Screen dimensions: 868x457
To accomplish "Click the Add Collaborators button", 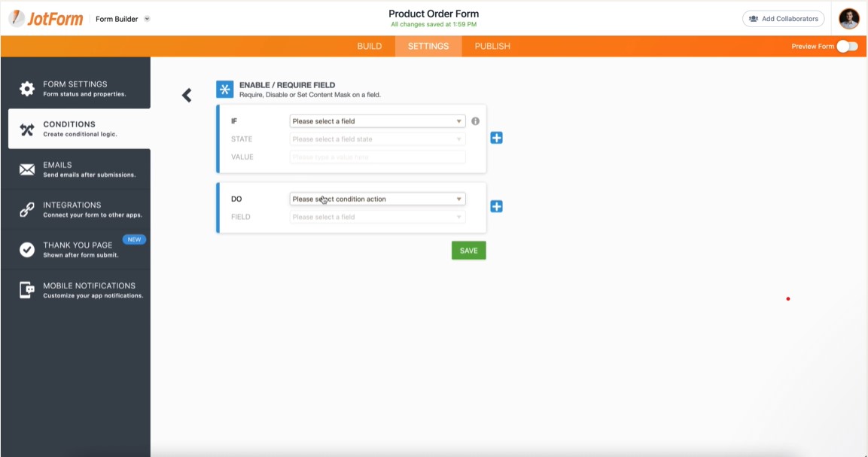I will pyautogui.click(x=783, y=19).
